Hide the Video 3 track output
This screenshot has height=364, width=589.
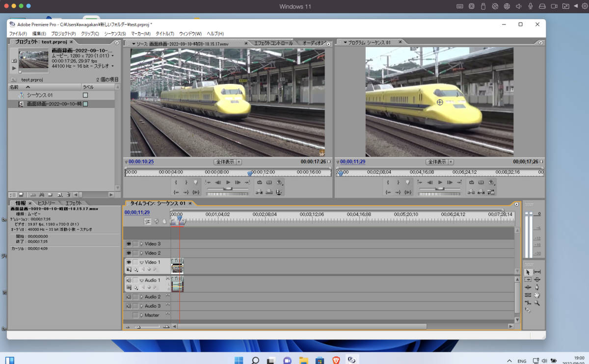(x=129, y=243)
